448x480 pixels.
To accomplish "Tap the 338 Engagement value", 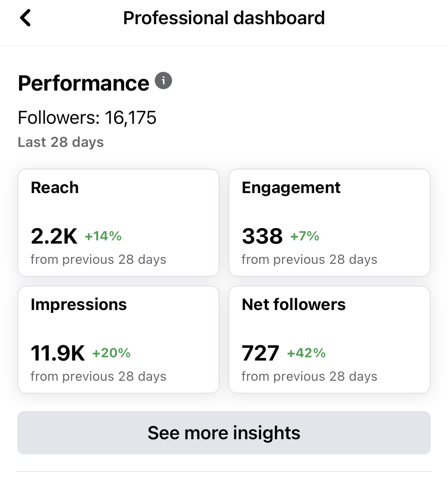I will [262, 236].
